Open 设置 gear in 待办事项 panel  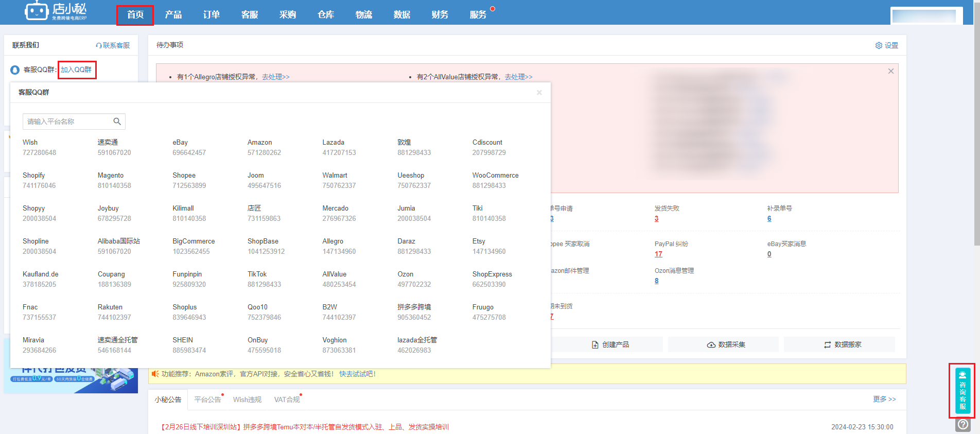tap(887, 45)
